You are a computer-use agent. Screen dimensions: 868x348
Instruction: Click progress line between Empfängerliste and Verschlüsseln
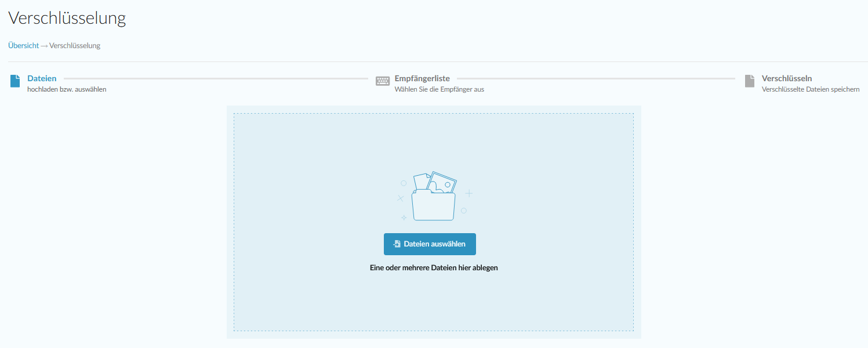pyautogui.click(x=596, y=78)
